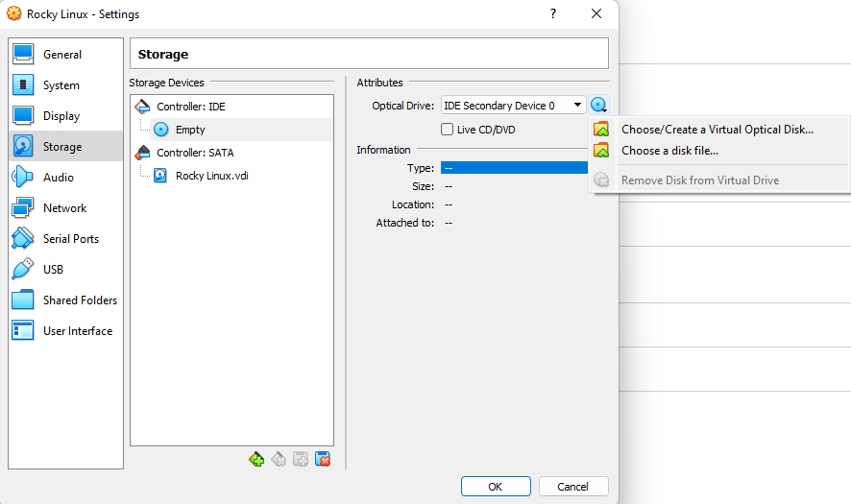Select the Storage settings category

(x=65, y=147)
